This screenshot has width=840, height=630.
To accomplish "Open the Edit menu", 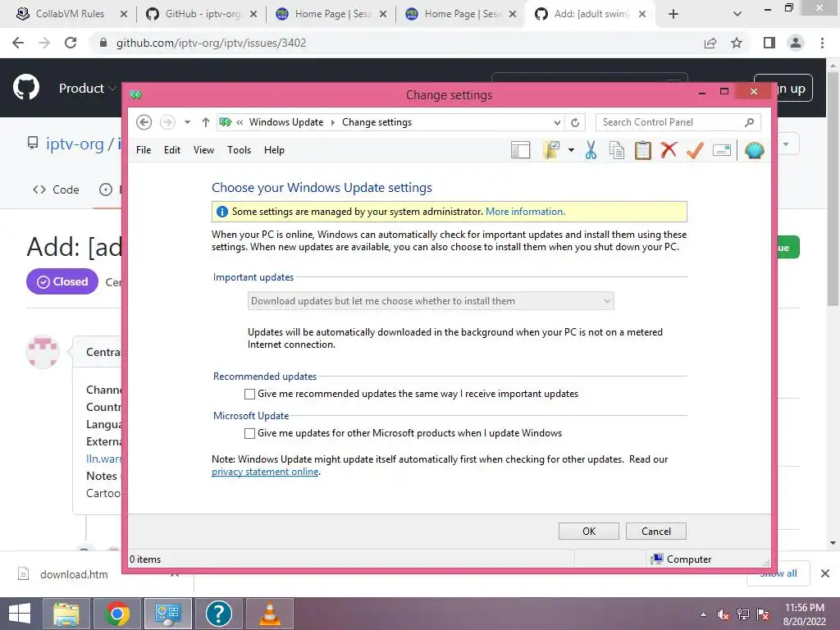I will click(172, 150).
